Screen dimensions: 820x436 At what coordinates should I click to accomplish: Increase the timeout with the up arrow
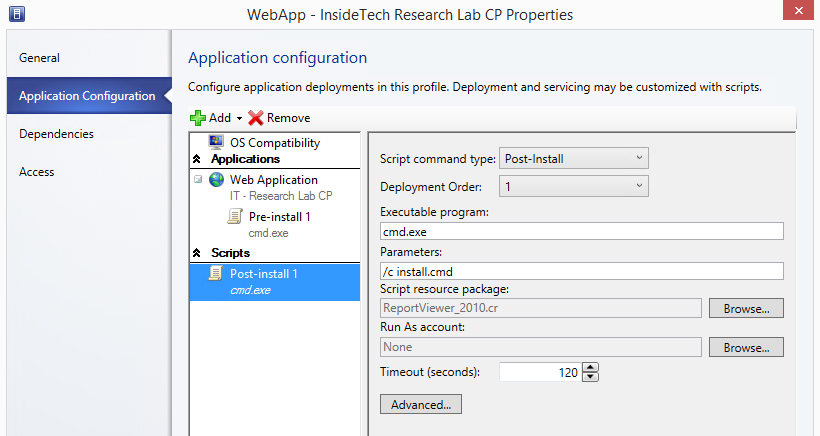[590, 368]
